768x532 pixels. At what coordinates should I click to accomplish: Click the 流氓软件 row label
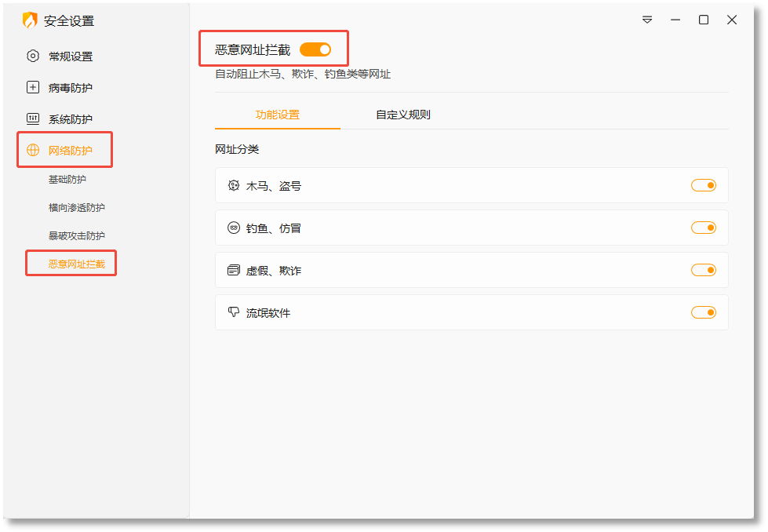(268, 312)
